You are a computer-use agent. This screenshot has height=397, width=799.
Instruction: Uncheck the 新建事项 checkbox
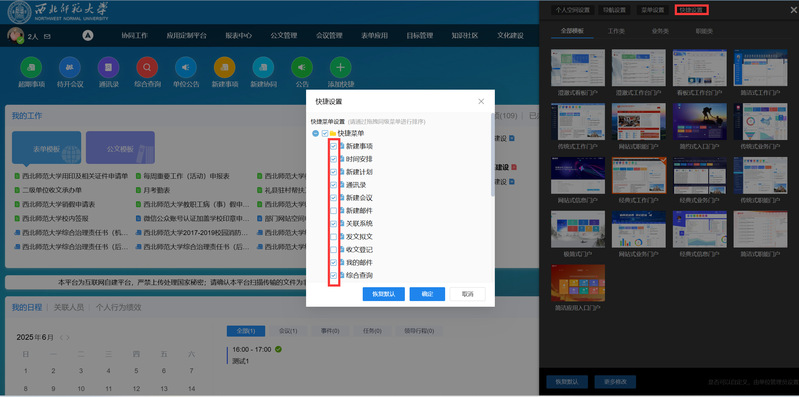(334, 146)
